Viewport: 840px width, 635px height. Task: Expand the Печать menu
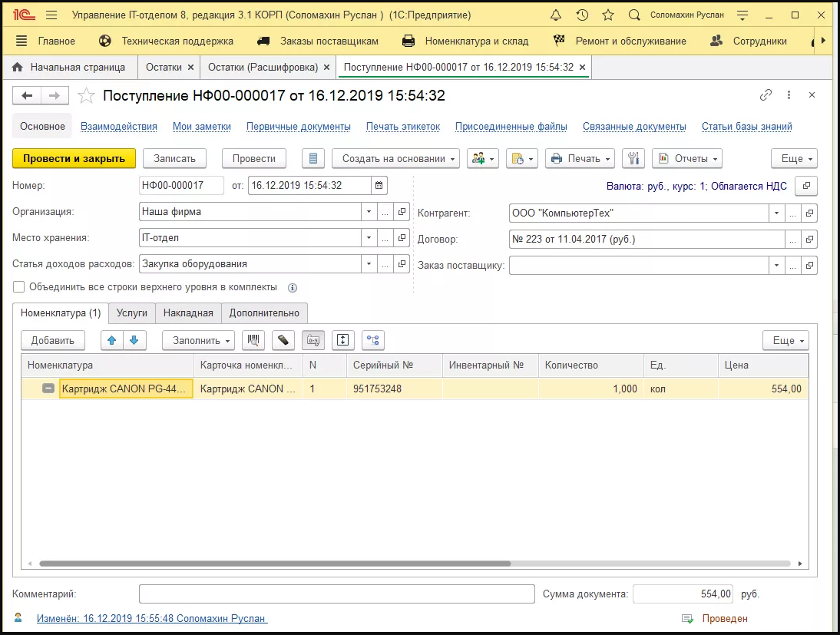580,158
